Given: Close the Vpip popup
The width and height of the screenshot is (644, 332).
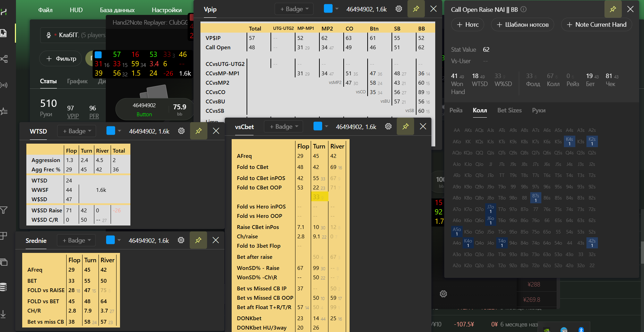Looking at the screenshot, I should click(433, 9).
